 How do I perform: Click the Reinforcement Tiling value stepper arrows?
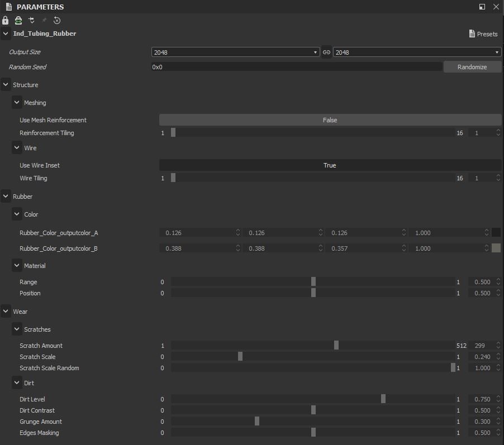pyautogui.click(x=498, y=132)
